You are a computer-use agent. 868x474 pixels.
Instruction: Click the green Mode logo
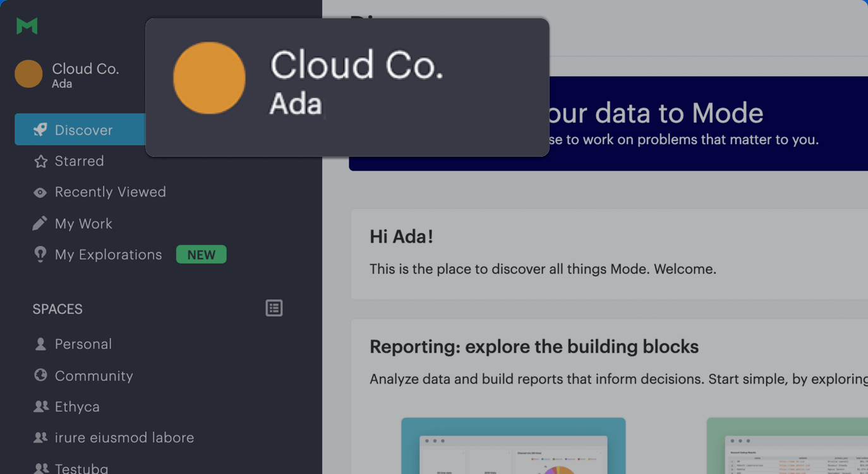[x=27, y=26]
